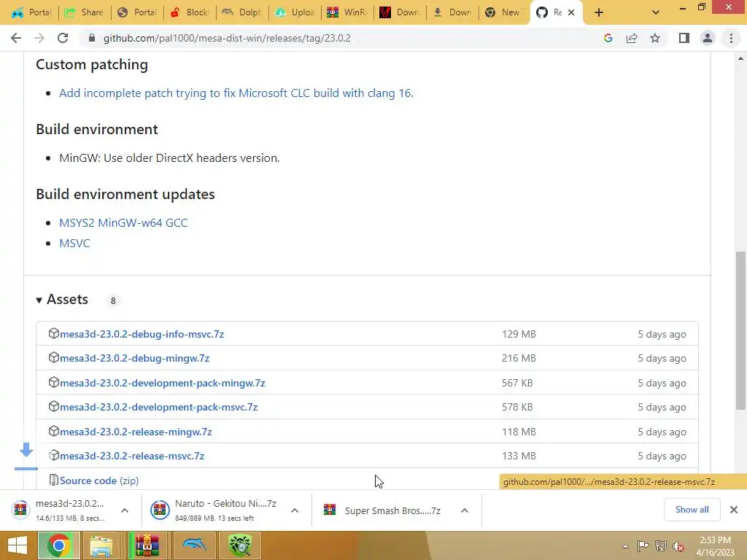Bookmark this page with the star

(x=655, y=38)
